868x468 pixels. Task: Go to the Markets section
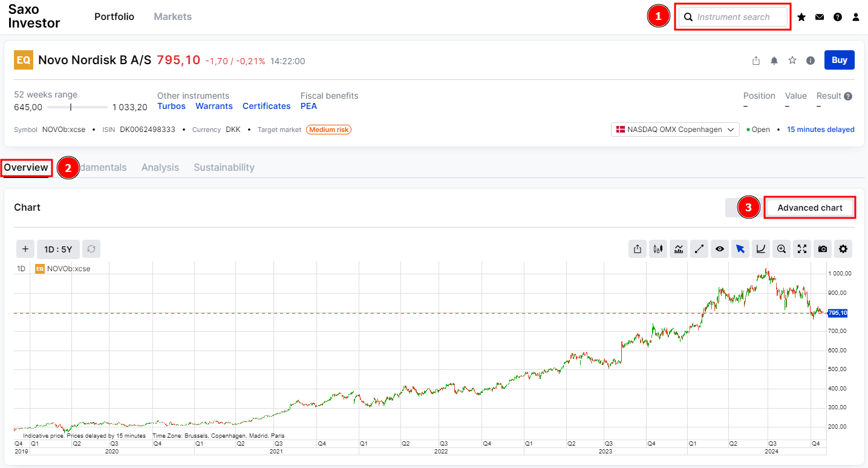(172, 16)
